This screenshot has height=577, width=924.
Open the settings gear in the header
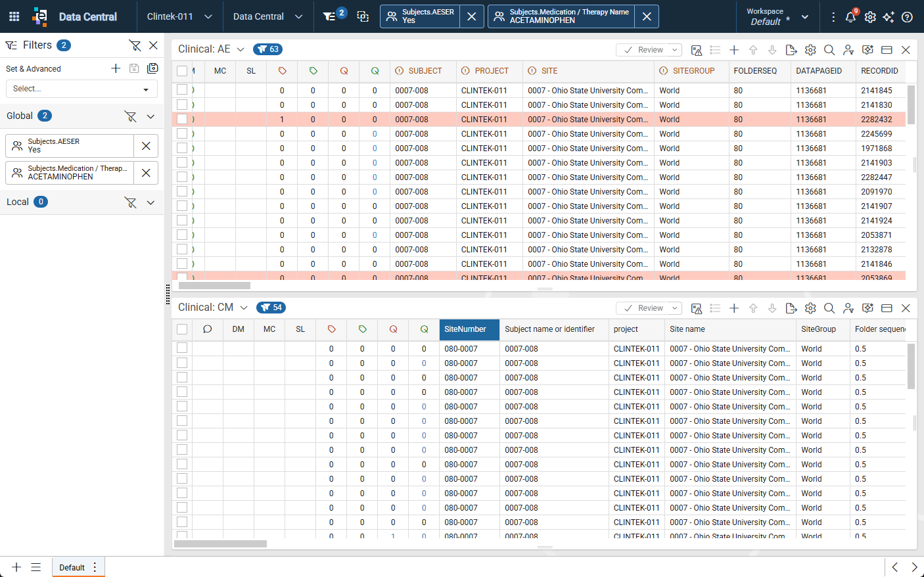(870, 17)
